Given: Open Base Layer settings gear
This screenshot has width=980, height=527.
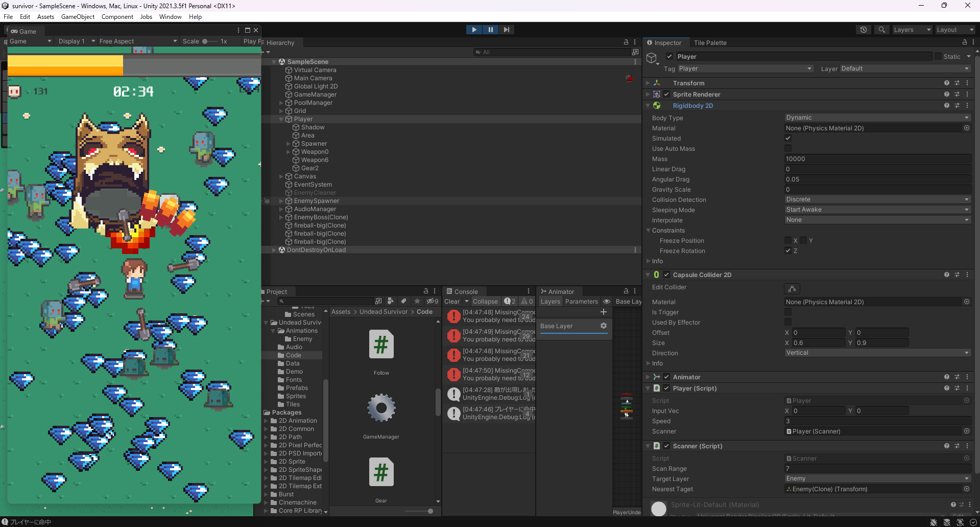Looking at the screenshot, I should click(x=603, y=326).
